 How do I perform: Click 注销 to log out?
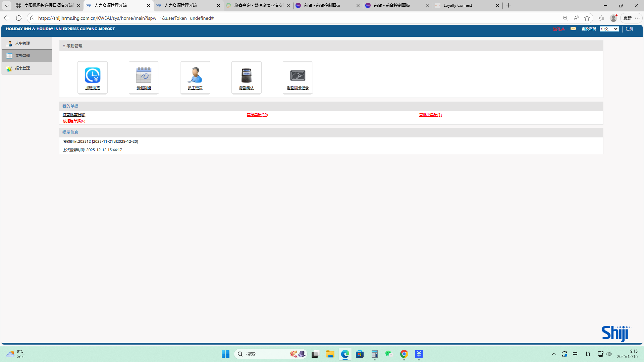(x=629, y=29)
